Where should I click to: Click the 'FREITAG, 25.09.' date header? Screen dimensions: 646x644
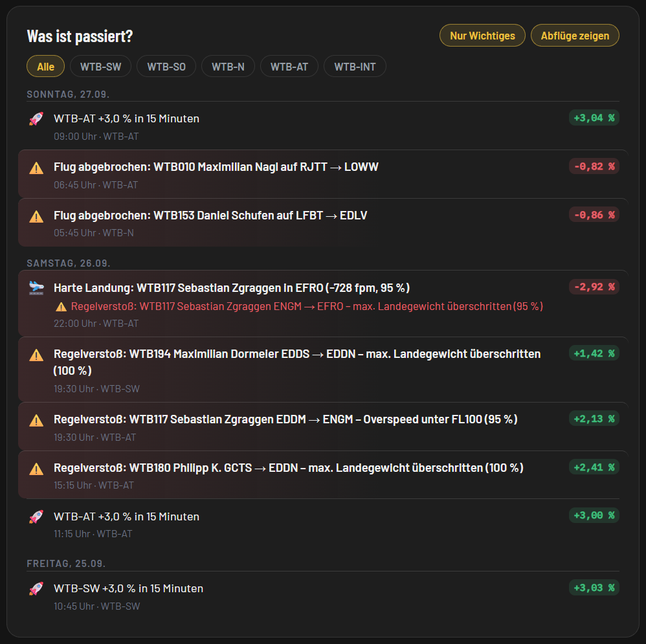pyautogui.click(x=66, y=564)
